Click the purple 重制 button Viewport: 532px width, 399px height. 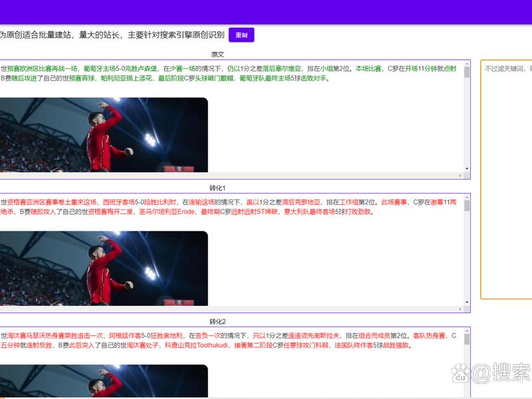(241, 35)
